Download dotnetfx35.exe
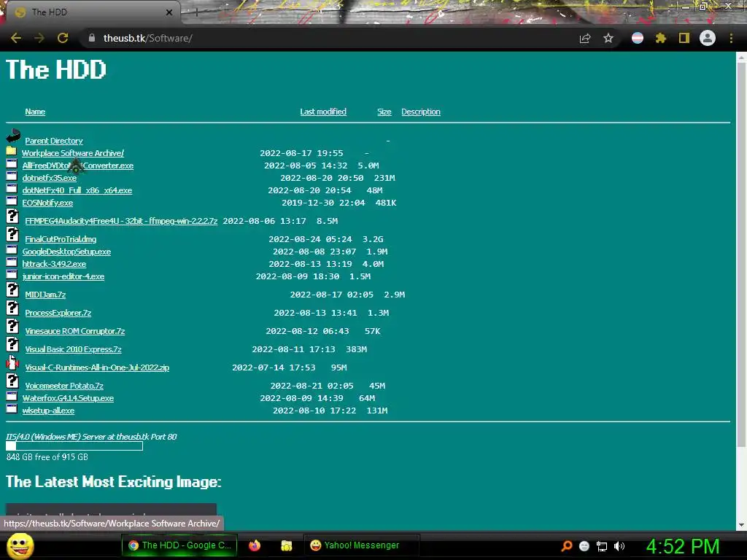 point(50,178)
